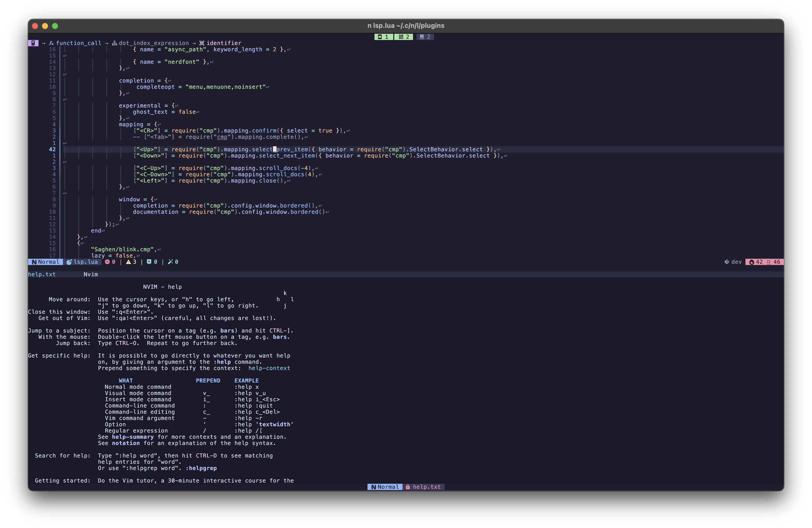
Task: Click the window title 'n lsp.lua ~/.c/n/l/plugins'
Action: coord(406,25)
